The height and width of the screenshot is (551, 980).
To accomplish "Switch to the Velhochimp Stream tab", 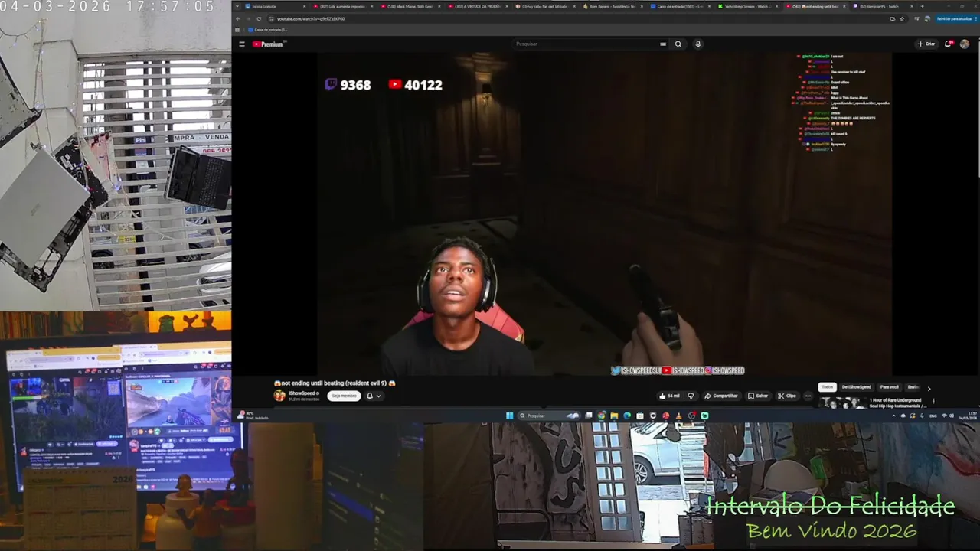I will tap(748, 6).
